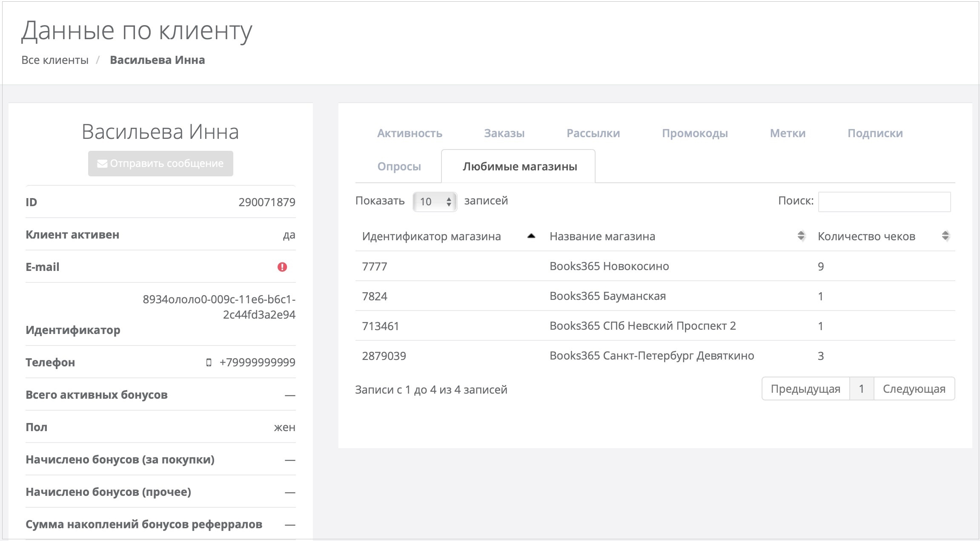
Task: Click the Предыдущая pagination button
Action: pos(805,389)
